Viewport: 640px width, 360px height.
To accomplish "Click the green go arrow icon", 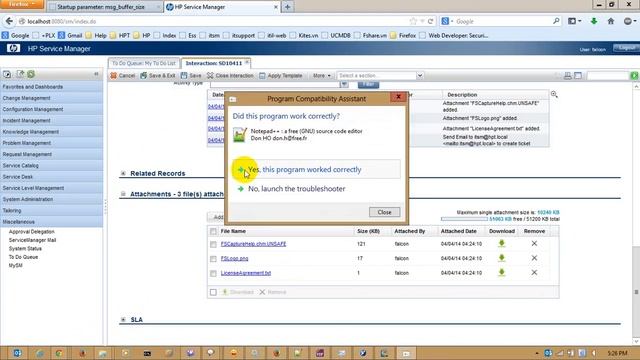I will point(634,76).
